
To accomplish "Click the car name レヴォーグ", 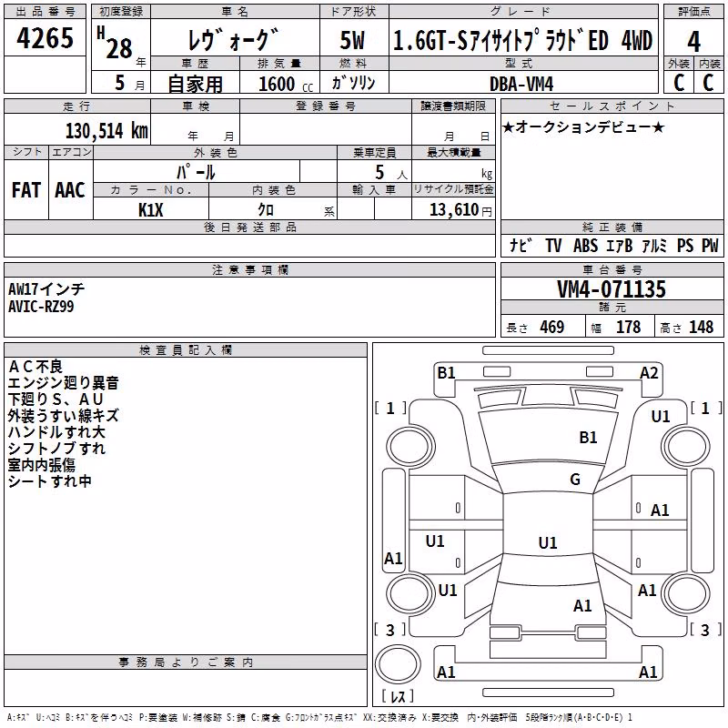I will [234, 39].
